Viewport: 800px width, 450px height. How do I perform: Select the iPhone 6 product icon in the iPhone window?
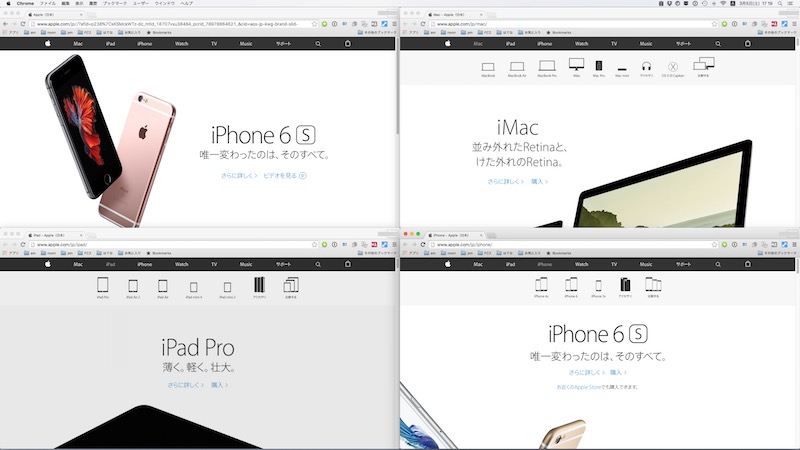pos(571,287)
